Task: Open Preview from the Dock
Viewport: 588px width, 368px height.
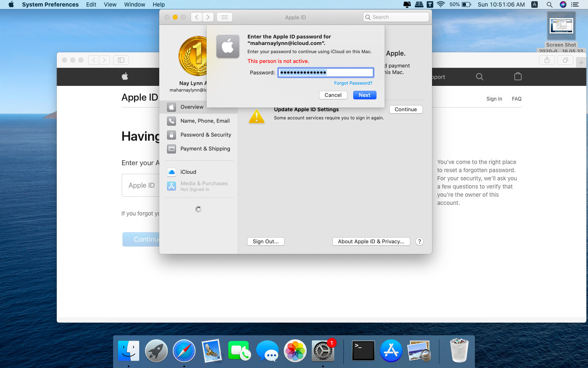Action: point(419,351)
